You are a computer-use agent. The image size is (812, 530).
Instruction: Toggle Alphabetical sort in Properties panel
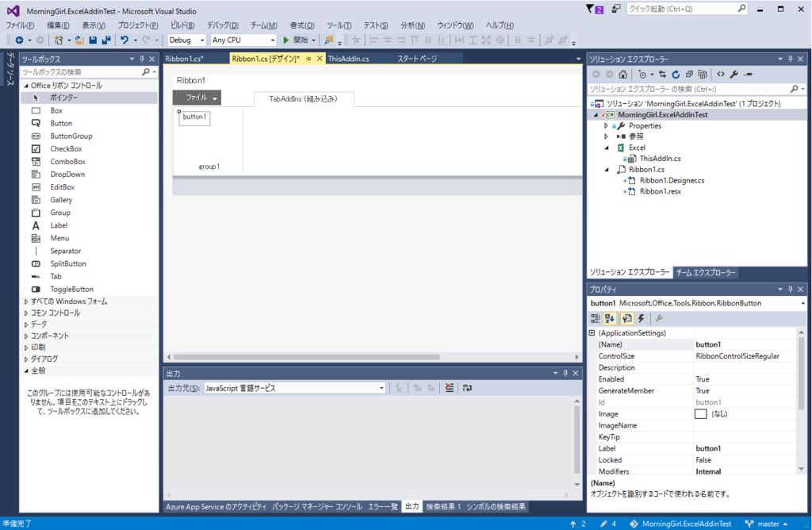tap(609, 319)
